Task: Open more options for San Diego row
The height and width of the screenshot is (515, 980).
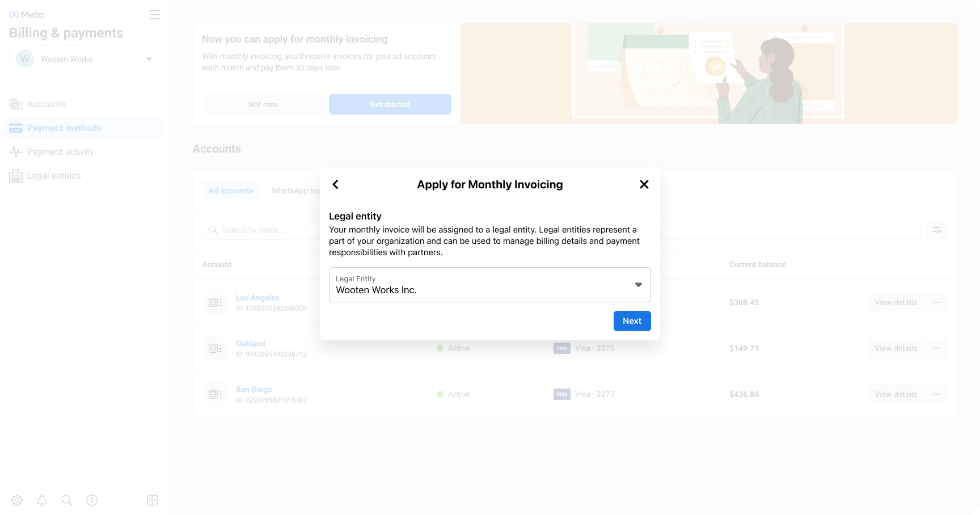Action: 937,394
